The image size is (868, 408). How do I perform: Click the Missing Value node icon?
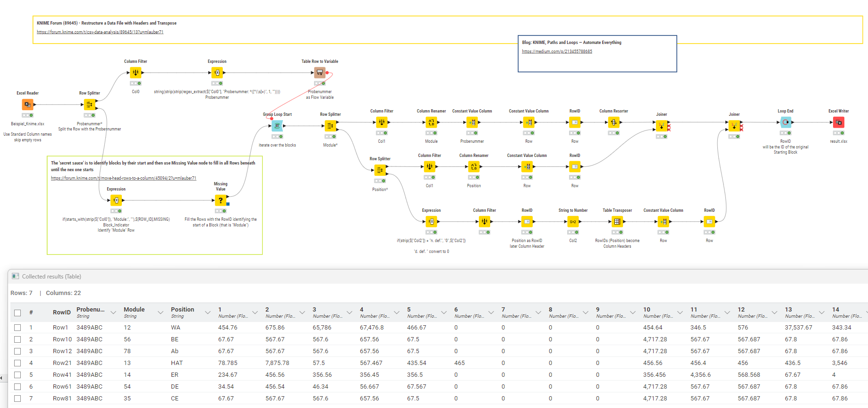[221, 200]
